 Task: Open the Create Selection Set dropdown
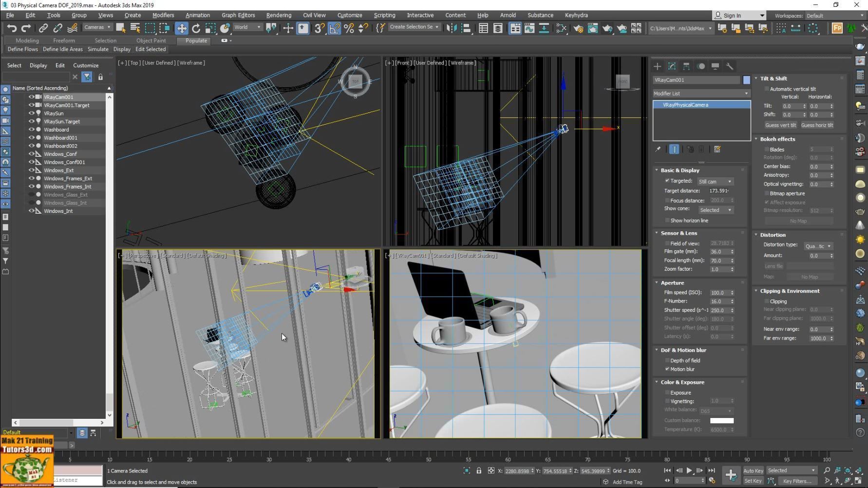click(414, 27)
